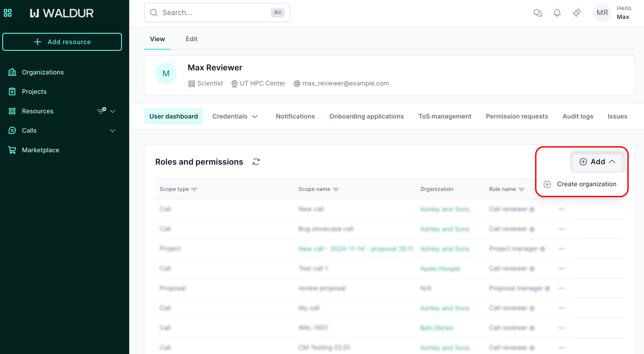This screenshot has height=354, width=644.
Task: Expand the Resources sidebar chevron
Action: 113,111
